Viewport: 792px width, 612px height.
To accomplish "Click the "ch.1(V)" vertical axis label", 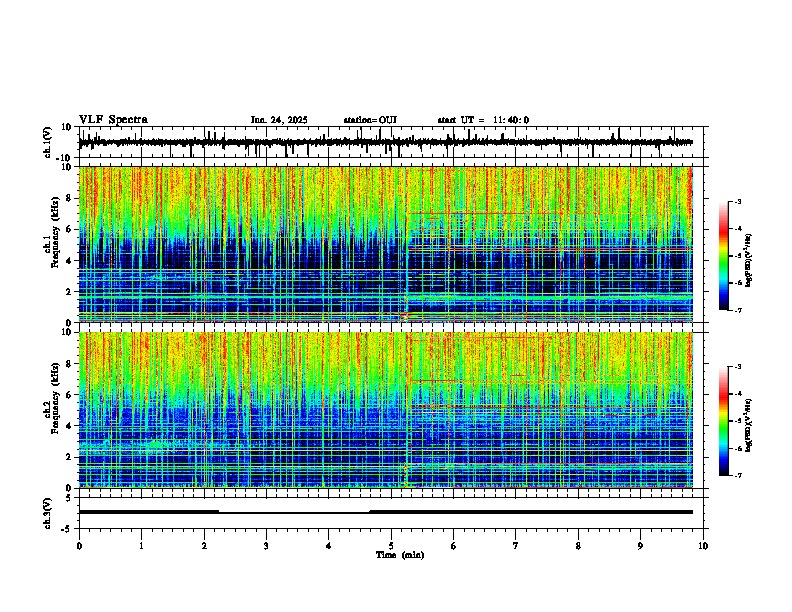I will click(48, 142).
